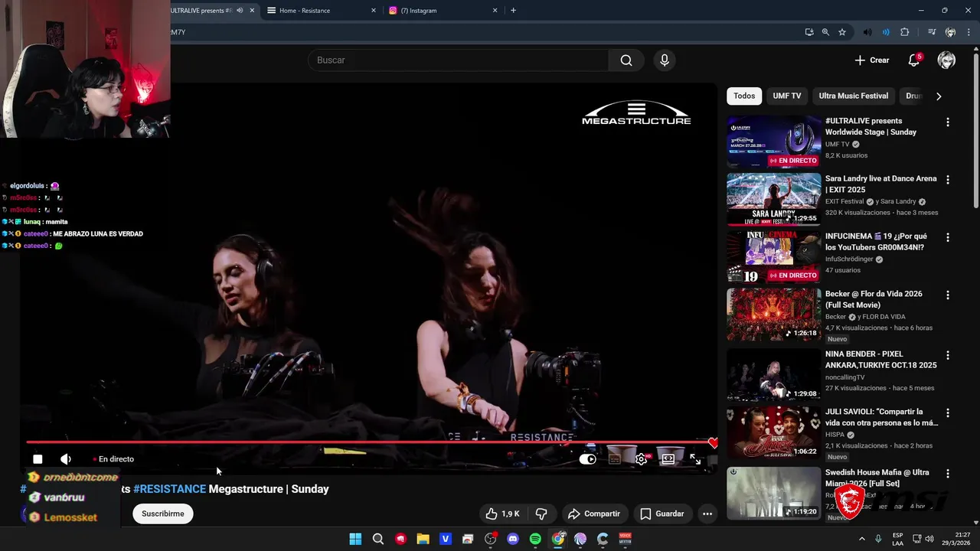The height and width of the screenshot is (551, 980).
Task: Select the Todos filter chip
Action: click(x=744, y=96)
